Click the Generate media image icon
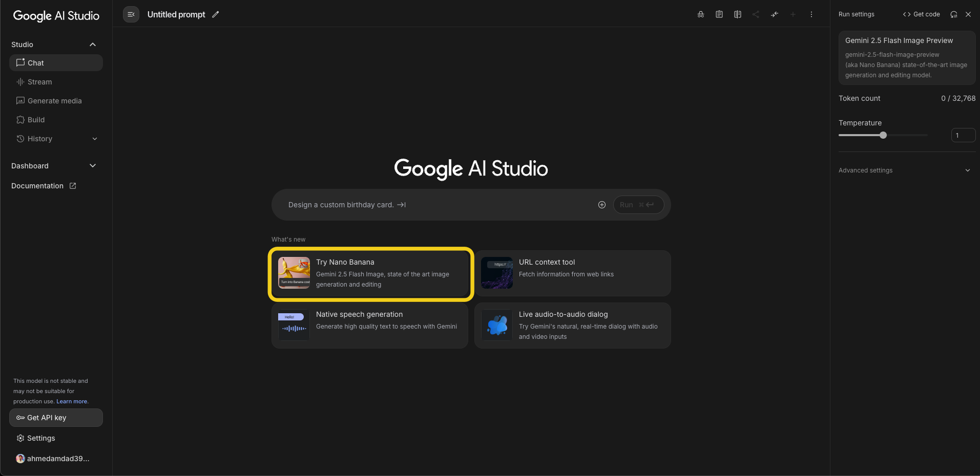This screenshot has width=980, height=476. pyautogui.click(x=20, y=101)
